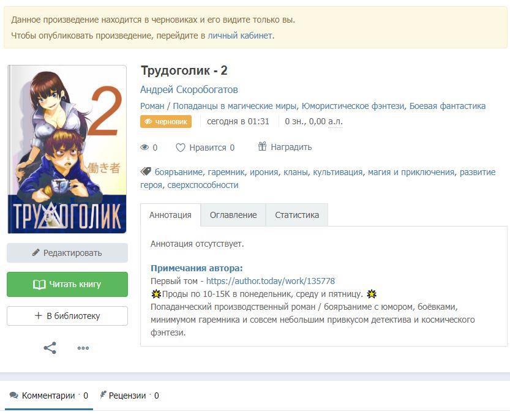The image size is (510, 420).
Task: Click the yellow draft status badge
Action: [166, 122]
